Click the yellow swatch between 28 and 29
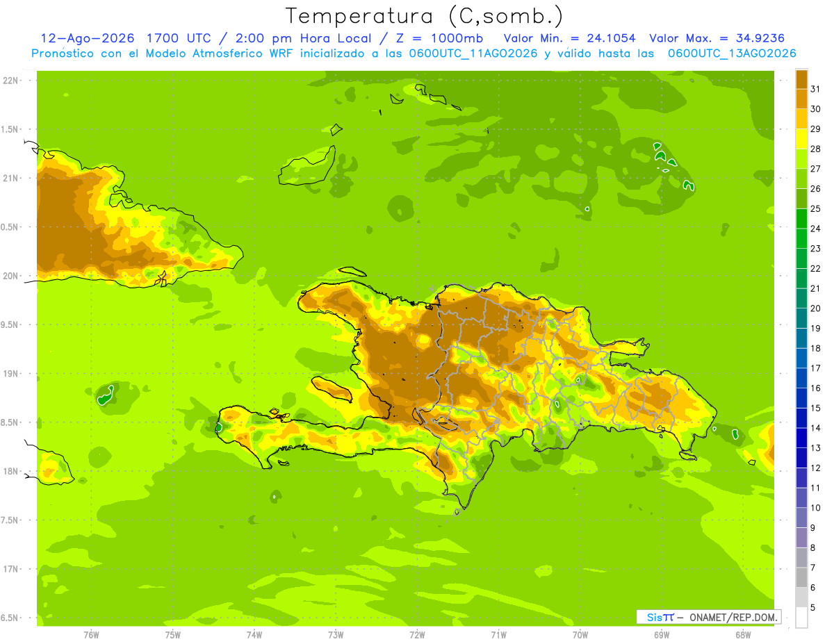The height and width of the screenshot is (644, 834). point(801,139)
